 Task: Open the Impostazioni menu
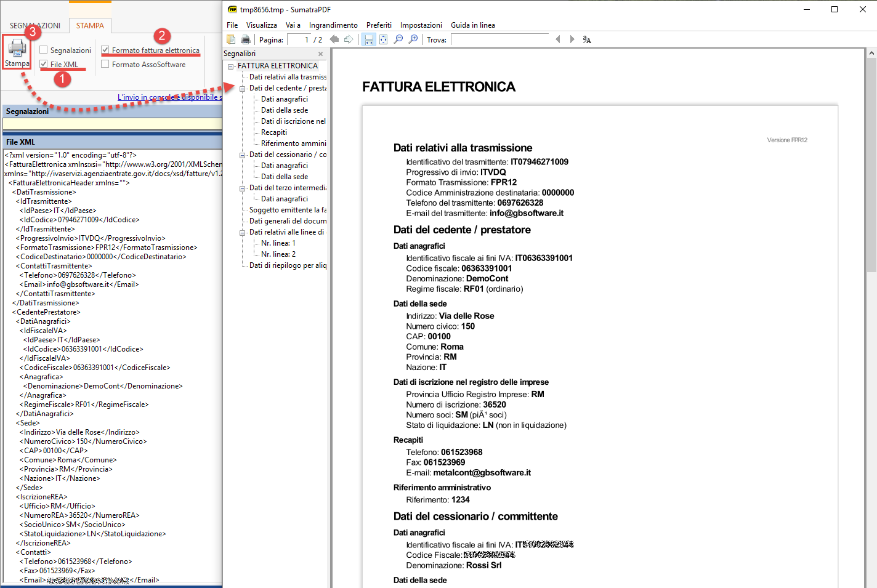pyautogui.click(x=421, y=25)
